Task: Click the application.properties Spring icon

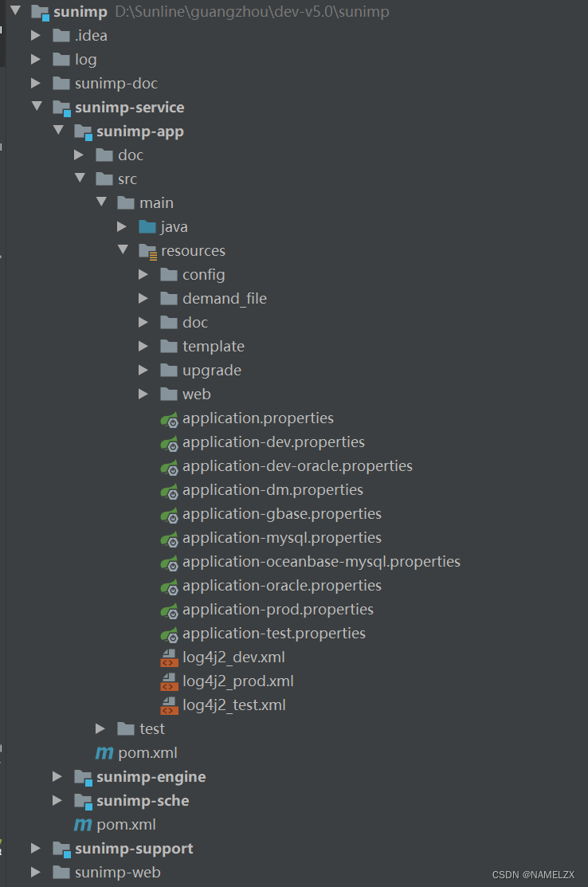Action: point(169,419)
